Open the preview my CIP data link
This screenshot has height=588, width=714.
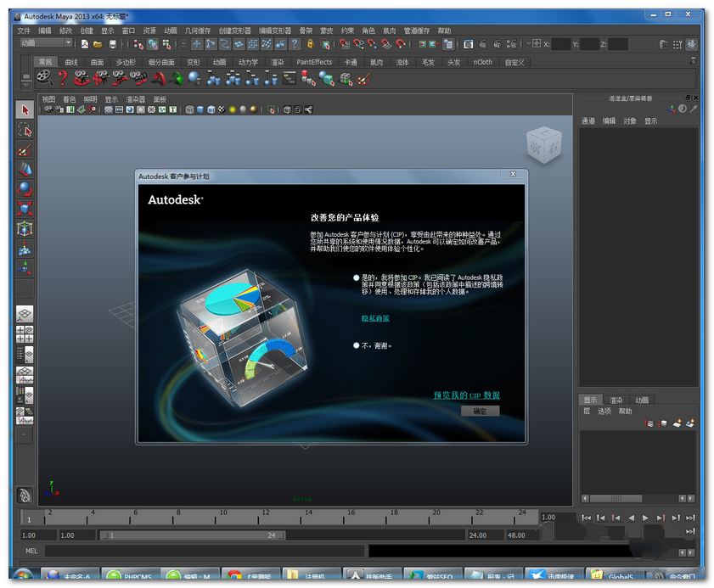click(466, 395)
